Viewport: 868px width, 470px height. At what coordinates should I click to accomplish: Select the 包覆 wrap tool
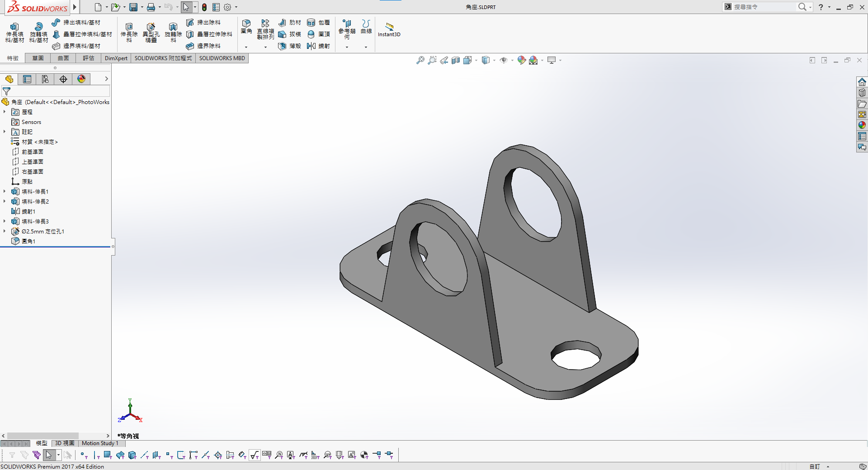pos(318,23)
